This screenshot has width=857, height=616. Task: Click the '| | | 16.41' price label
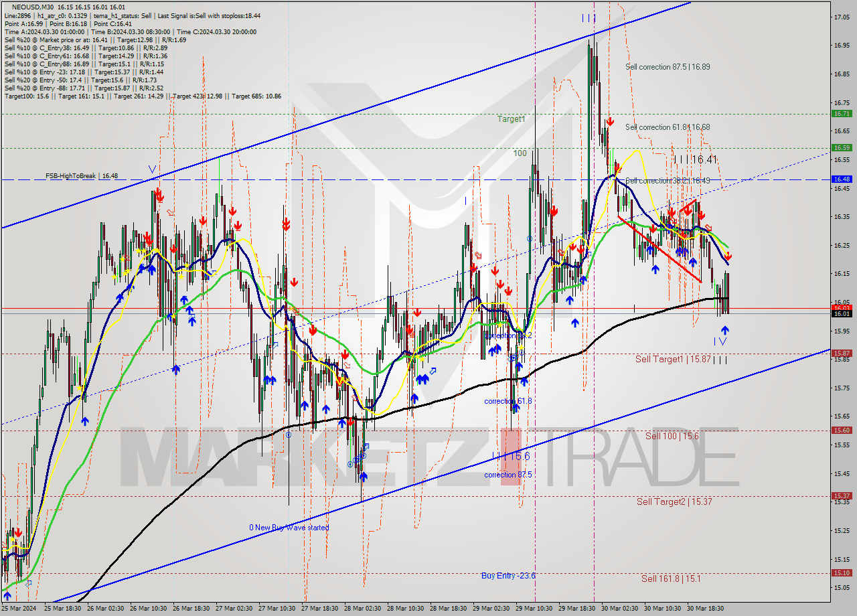coord(695,159)
